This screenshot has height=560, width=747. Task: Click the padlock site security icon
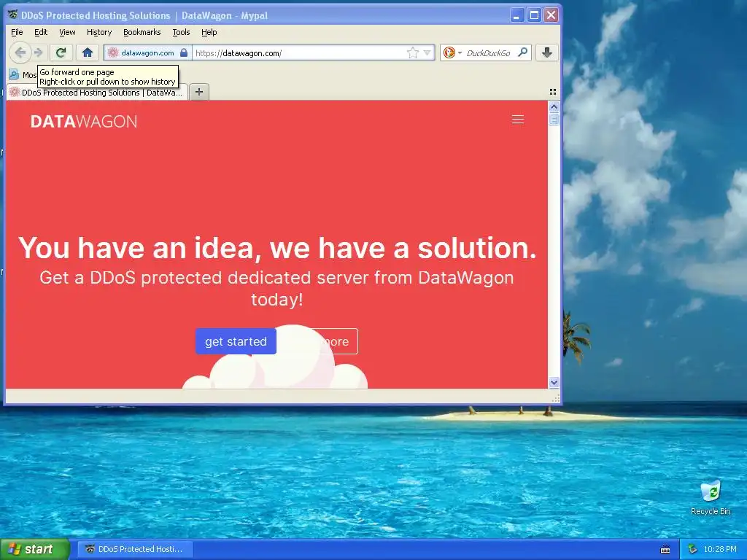pos(184,52)
